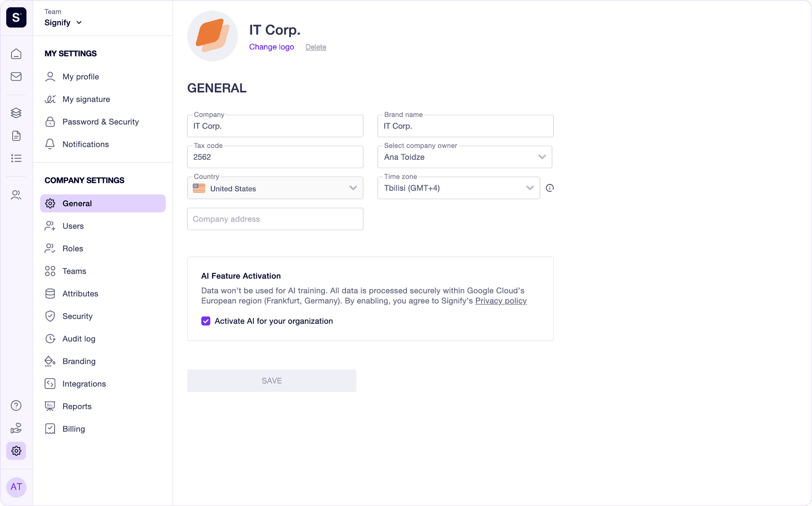
Task: Uncheck Activate AI for your organization
Action: coord(206,321)
